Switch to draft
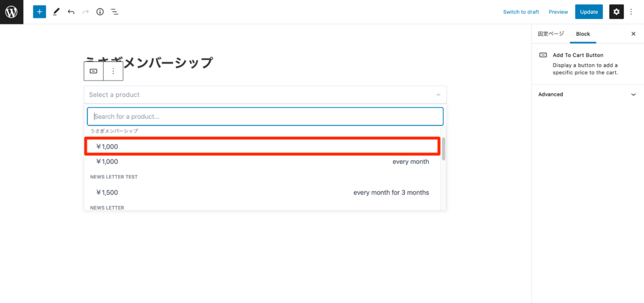Screen dimensions: 644x303 pos(521,12)
